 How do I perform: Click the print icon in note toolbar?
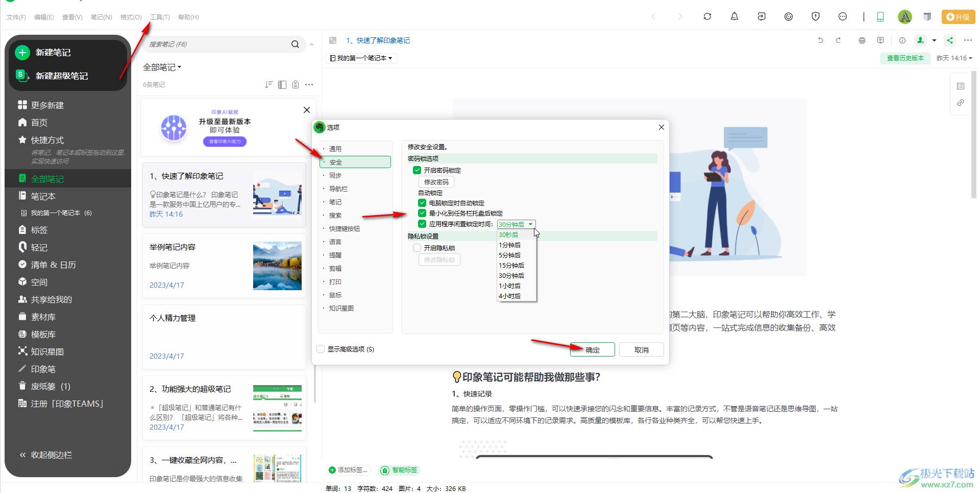click(862, 40)
